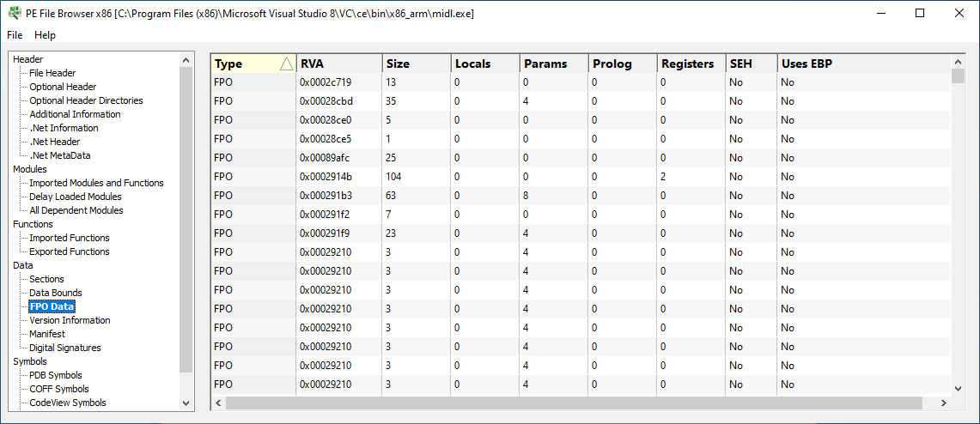The height and width of the screenshot is (424, 980).
Task: Show Exported Functions list
Action: tap(70, 251)
